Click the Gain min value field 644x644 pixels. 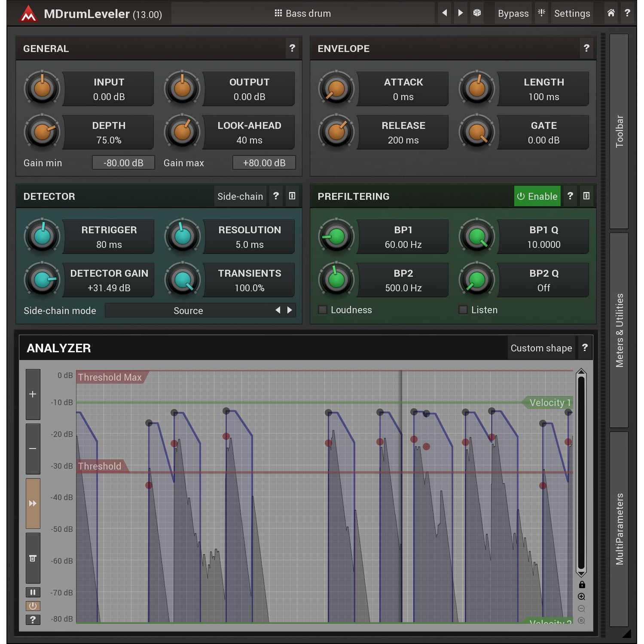[123, 163]
